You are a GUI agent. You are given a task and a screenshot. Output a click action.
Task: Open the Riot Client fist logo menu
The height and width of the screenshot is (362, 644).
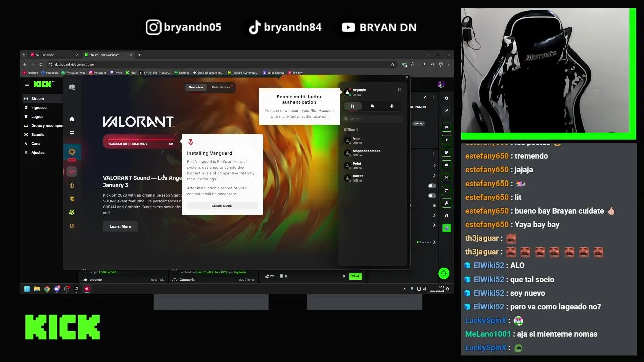pos(72,87)
